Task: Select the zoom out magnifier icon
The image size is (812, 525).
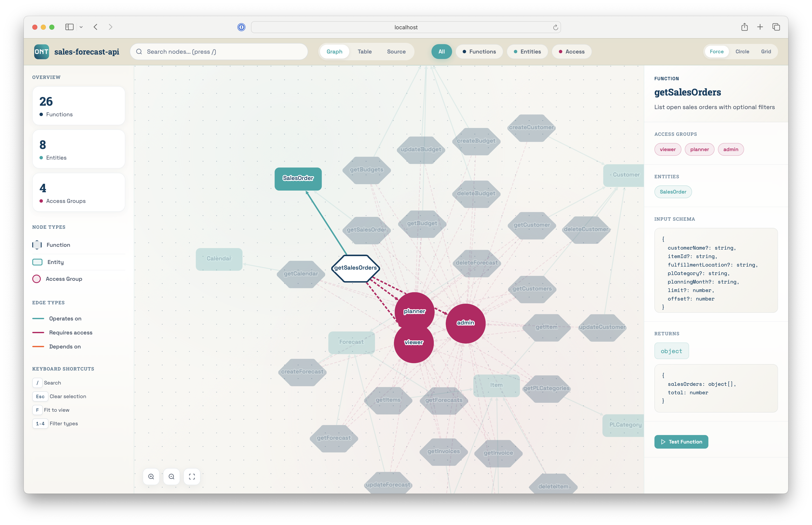Action: [172, 476]
